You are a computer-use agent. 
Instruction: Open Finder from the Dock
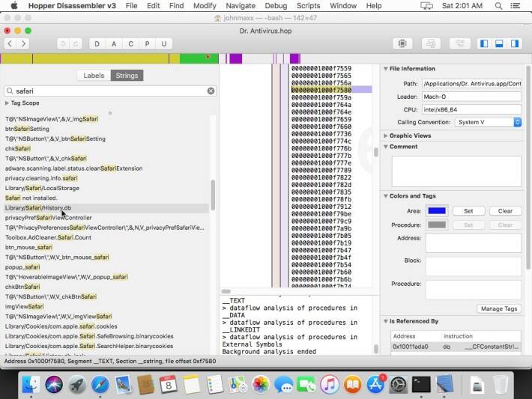coord(31,385)
